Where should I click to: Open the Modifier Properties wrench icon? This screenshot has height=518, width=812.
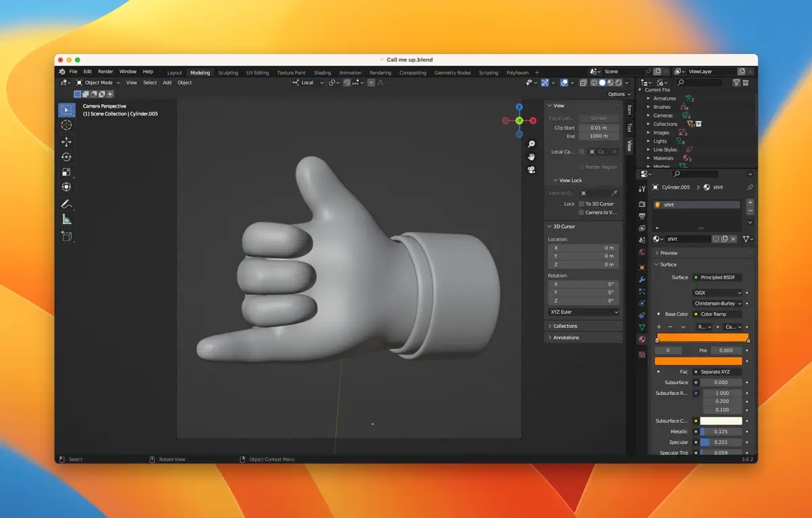point(643,279)
